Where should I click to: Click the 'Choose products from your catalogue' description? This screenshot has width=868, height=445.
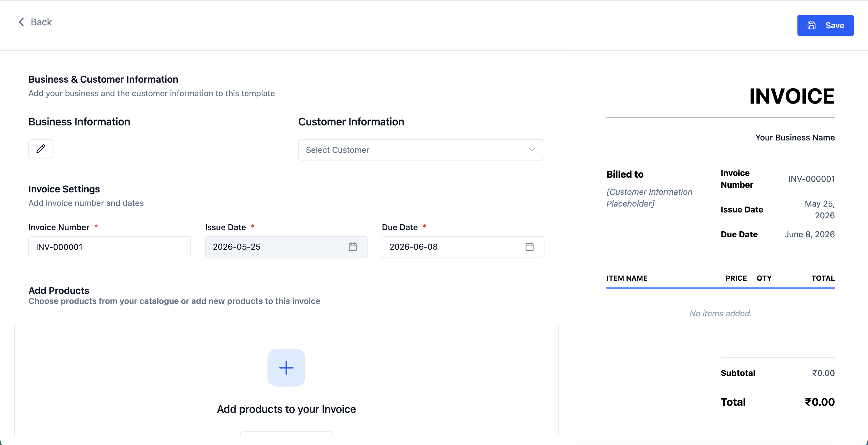click(174, 301)
